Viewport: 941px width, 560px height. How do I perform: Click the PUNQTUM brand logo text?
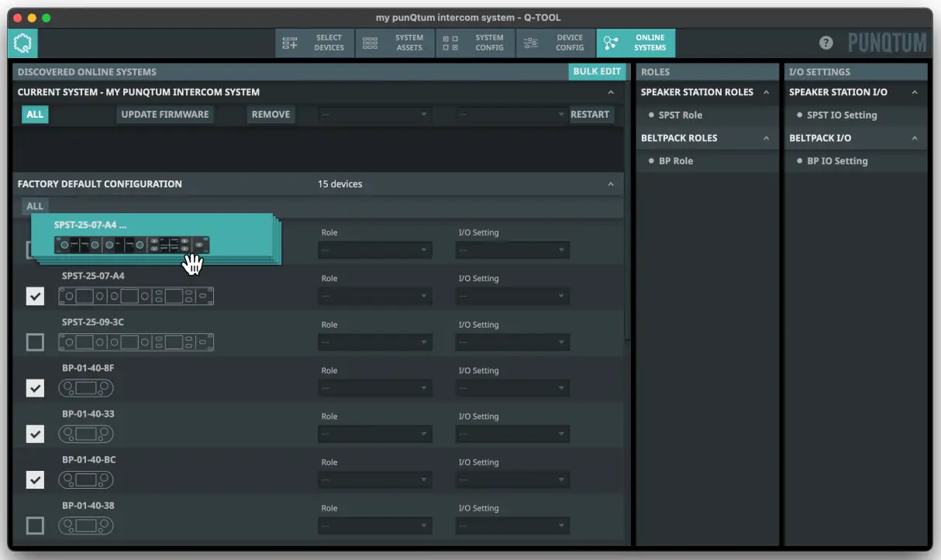pos(887,43)
